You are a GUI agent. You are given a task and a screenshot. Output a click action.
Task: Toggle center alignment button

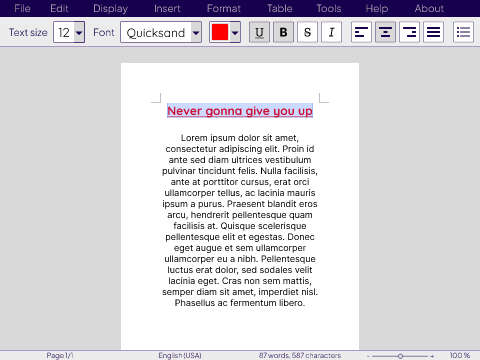coord(385,32)
